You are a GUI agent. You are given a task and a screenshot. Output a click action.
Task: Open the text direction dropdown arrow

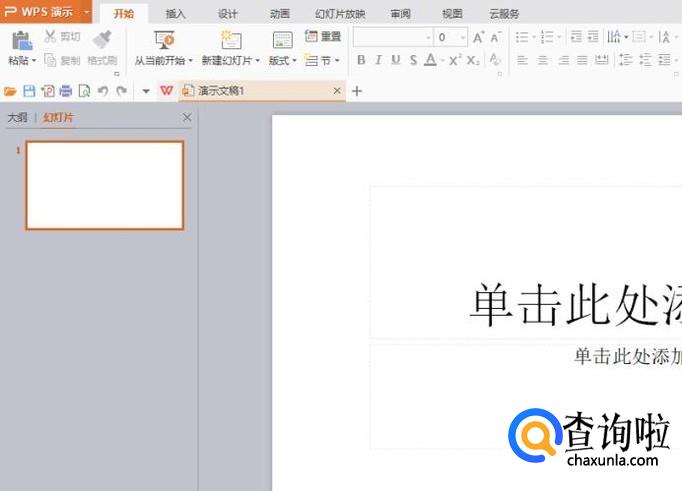pos(626,37)
